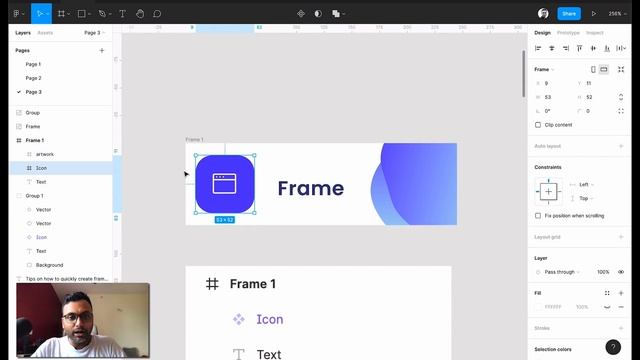This screenshot has height=360, width=640.
Task: Open the help question mark button
Action: pyautogui.click(x=613, y=347)
